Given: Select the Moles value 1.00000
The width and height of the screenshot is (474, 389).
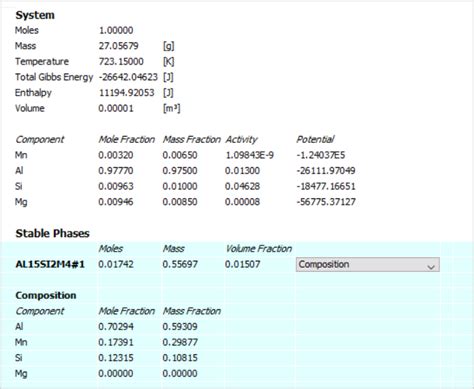Looking at the screenshot, I should pos(116,30).
